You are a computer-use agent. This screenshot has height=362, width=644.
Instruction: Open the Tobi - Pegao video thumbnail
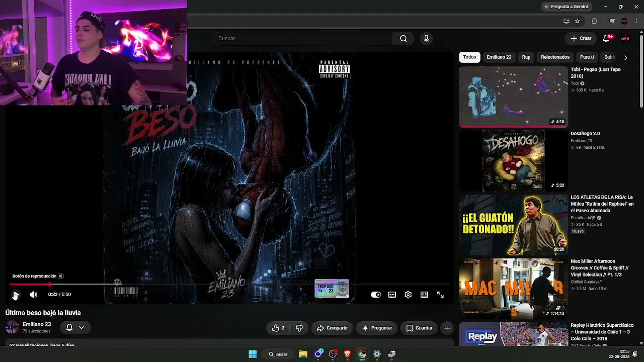tap(513, 97)
